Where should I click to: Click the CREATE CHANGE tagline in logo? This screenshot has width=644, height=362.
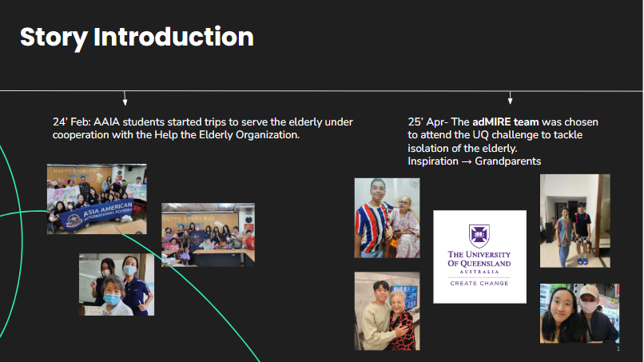[x=479, y=283]
